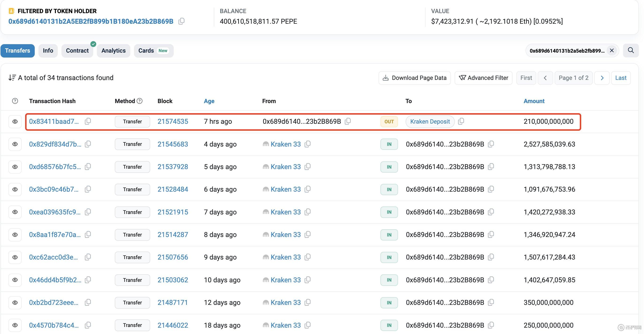
Task: Click the Method help question icon
Action: [140, 101]
